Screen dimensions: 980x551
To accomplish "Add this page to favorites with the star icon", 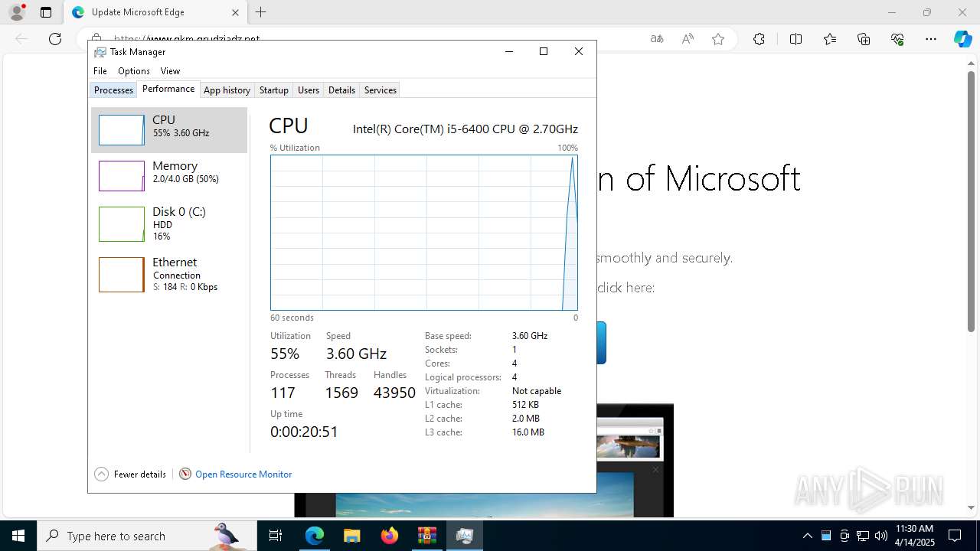I will click(718, 39).
